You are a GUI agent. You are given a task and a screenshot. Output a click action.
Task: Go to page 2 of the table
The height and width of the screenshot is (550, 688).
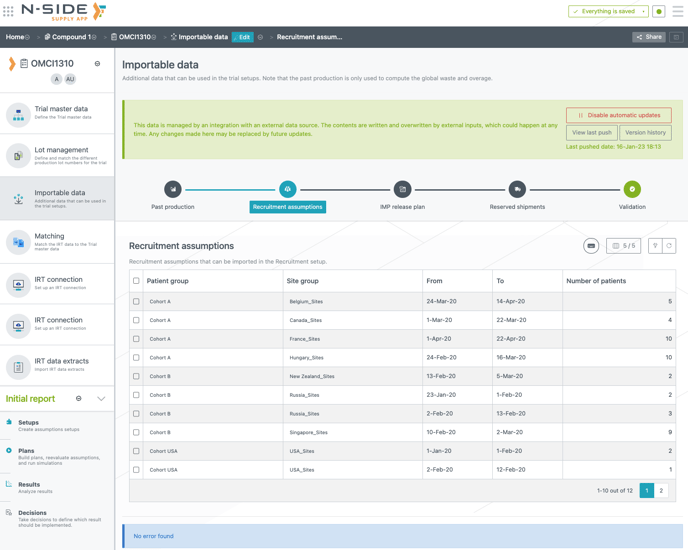point(661,491)
